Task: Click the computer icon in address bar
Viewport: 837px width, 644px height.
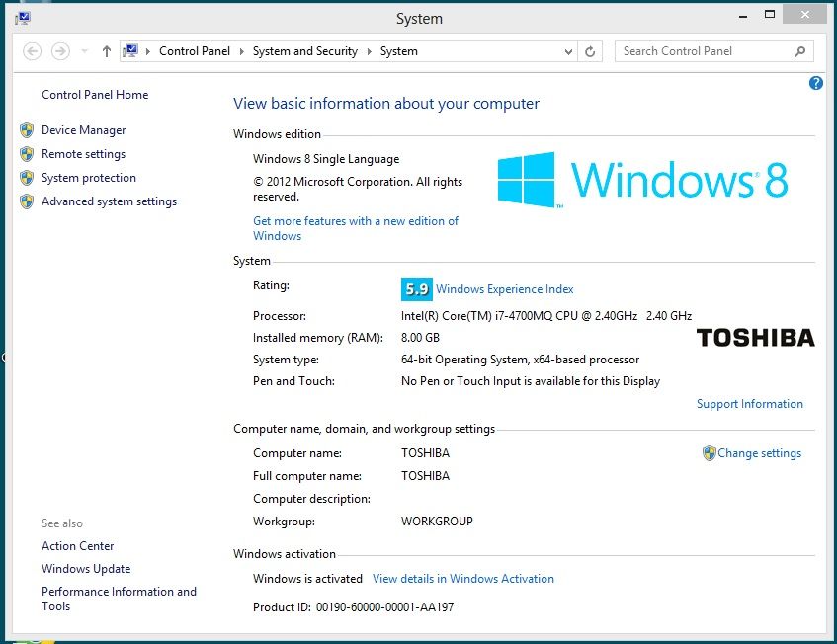Action: click(x=130, y=51)
